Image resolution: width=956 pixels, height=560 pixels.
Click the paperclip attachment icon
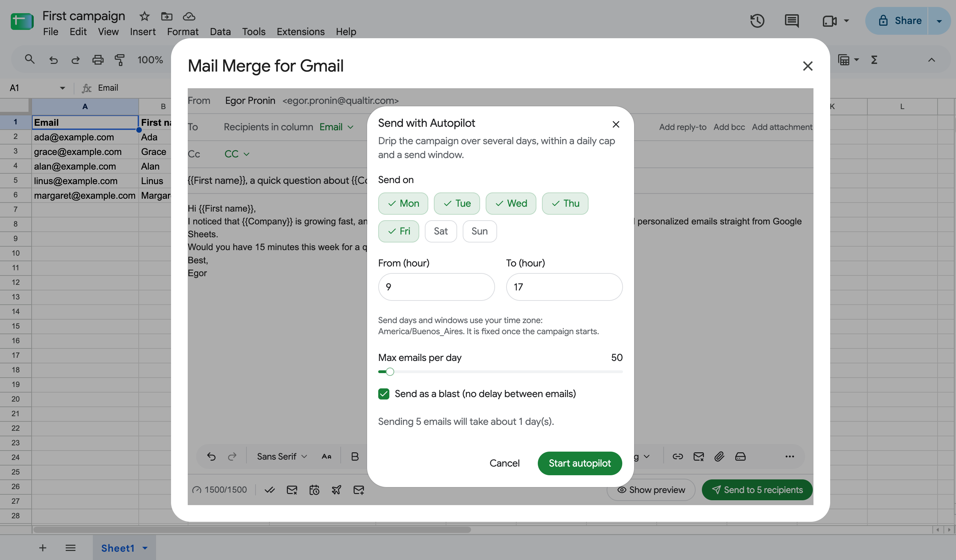coord(719,456)
